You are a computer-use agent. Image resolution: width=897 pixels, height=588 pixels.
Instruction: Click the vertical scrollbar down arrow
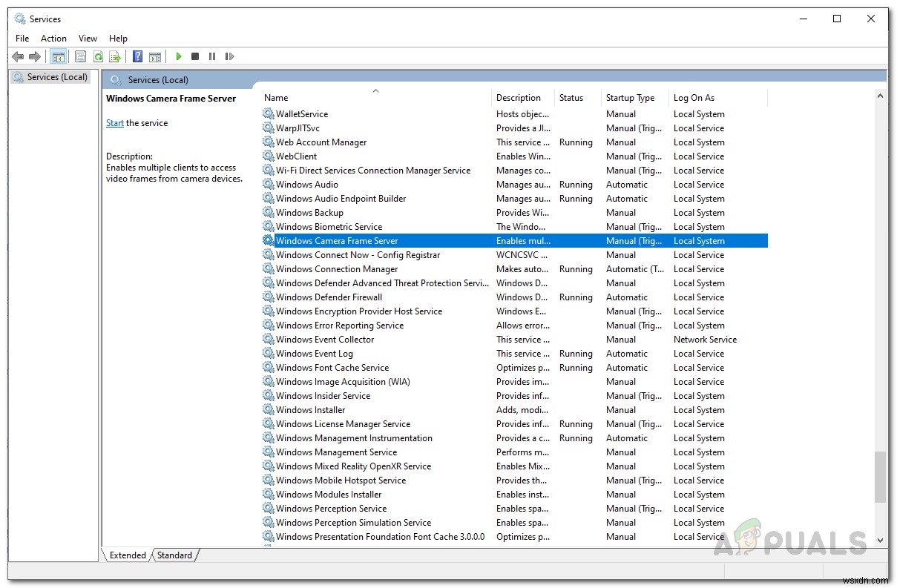tap(881, 541)
